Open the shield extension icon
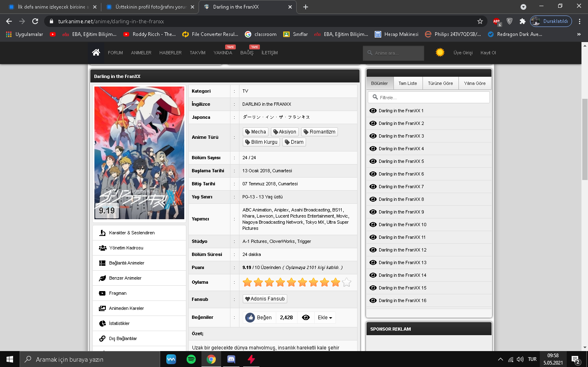This screenshot has width=588, height=367. point(510,21)
